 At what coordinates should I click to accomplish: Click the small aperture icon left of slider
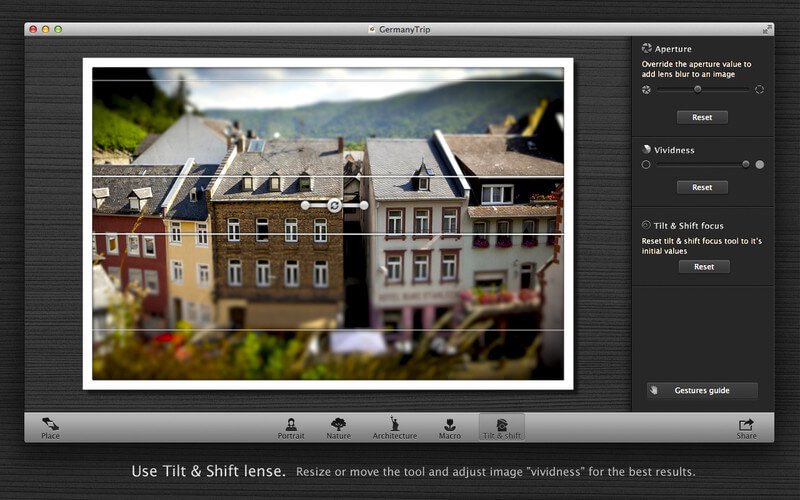click(x=646, y=90)
